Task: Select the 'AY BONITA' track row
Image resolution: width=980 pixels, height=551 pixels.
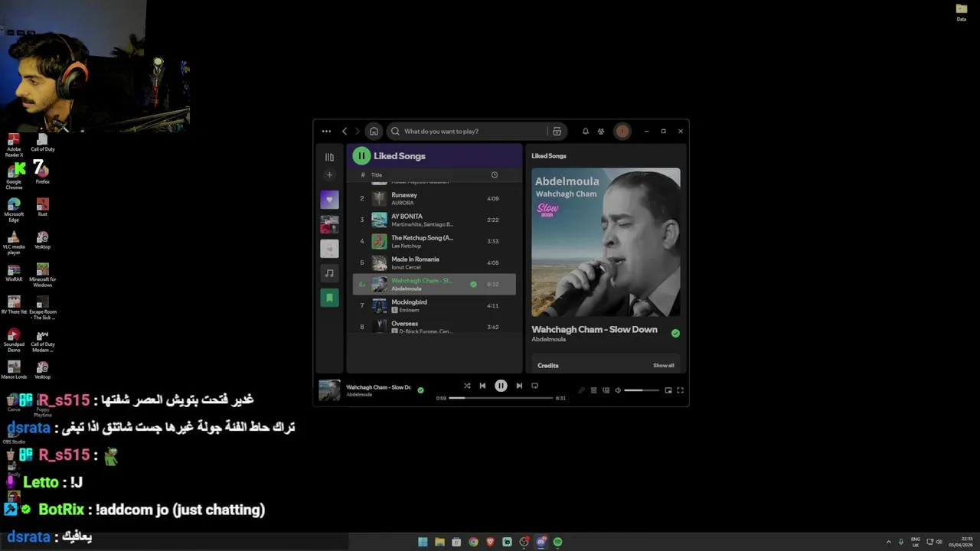Action: coord(434,220)
